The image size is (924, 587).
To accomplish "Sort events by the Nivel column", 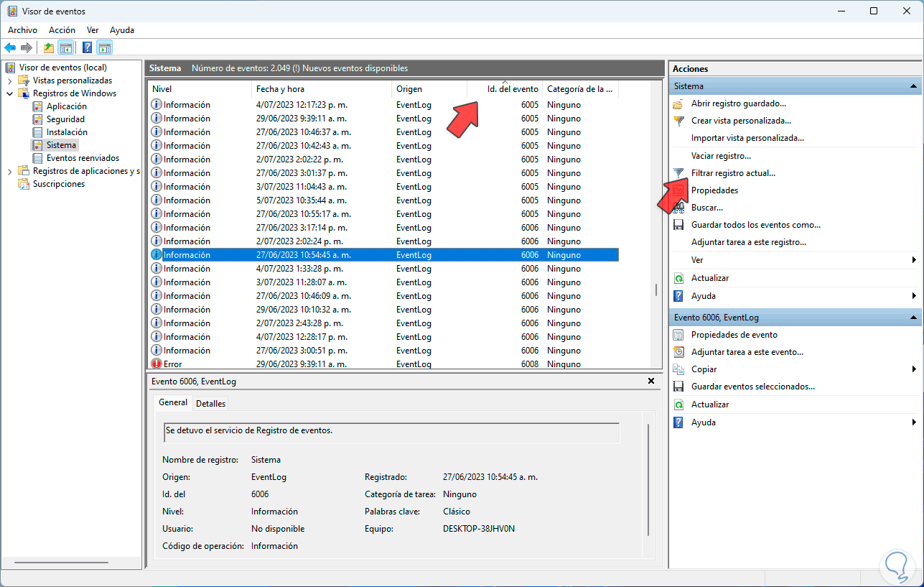I will (x=200, y=89).
